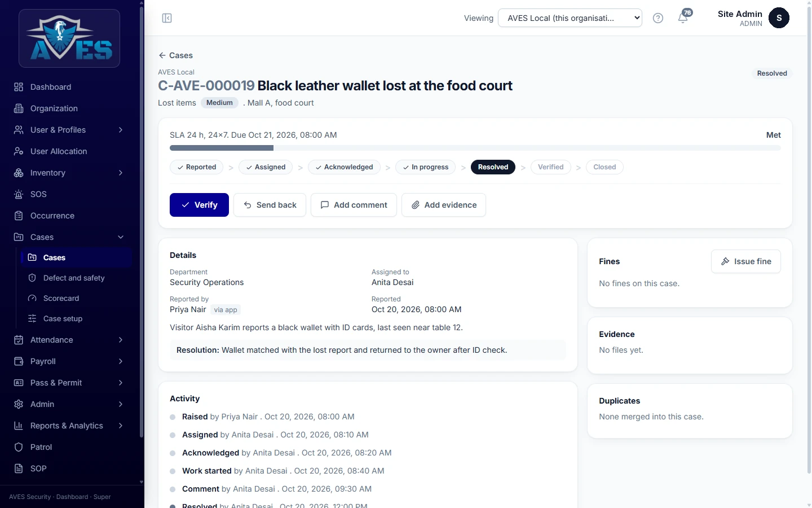
Task: Click the Add comment button
Action: click(x=354, y=205)
